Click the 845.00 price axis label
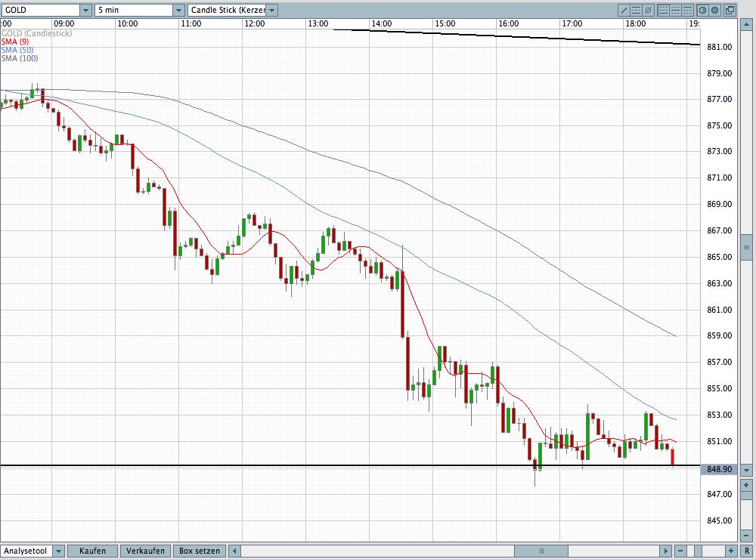 click(720, 520)
